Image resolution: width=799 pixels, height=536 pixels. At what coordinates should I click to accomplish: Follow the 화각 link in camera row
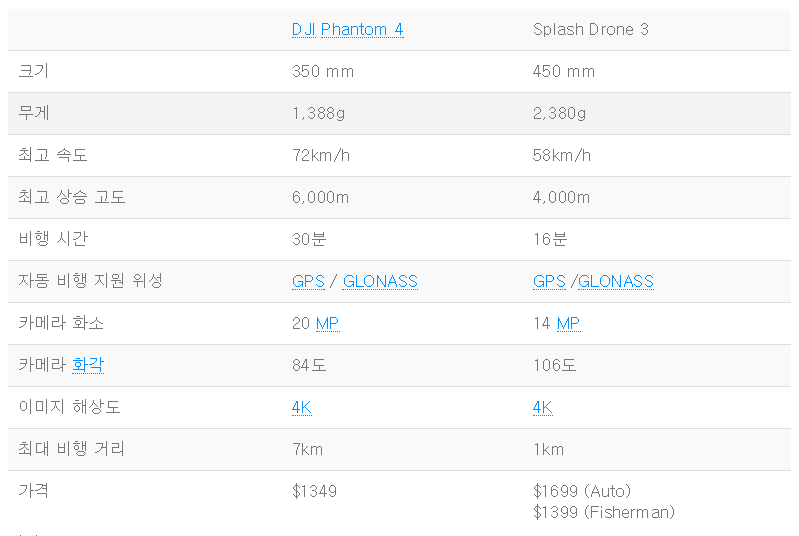pyautogui.click(x=88, y=365)
